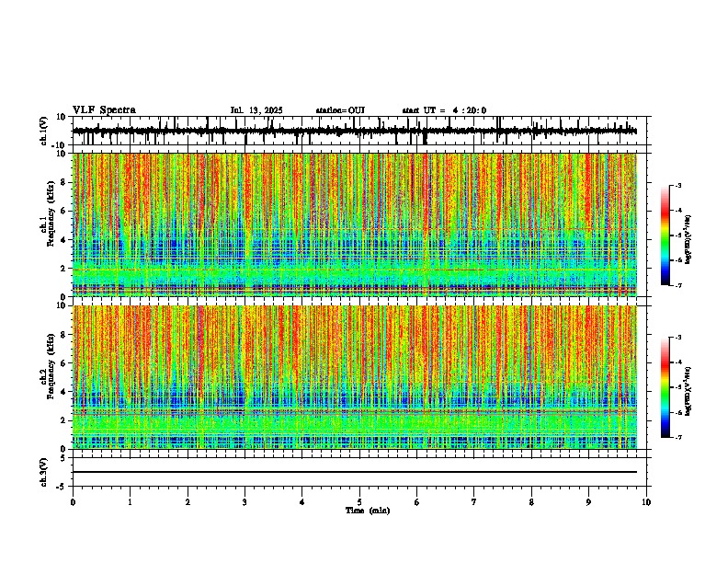Click tick label 8 on Time axis
Screen dimensions: 728x563
pyautogui.click(x=531, y=502)
